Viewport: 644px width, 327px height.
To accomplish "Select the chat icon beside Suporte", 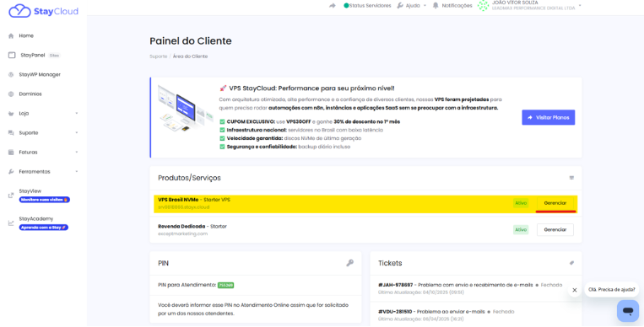I will pyautogui.click(x=11, y=132).
